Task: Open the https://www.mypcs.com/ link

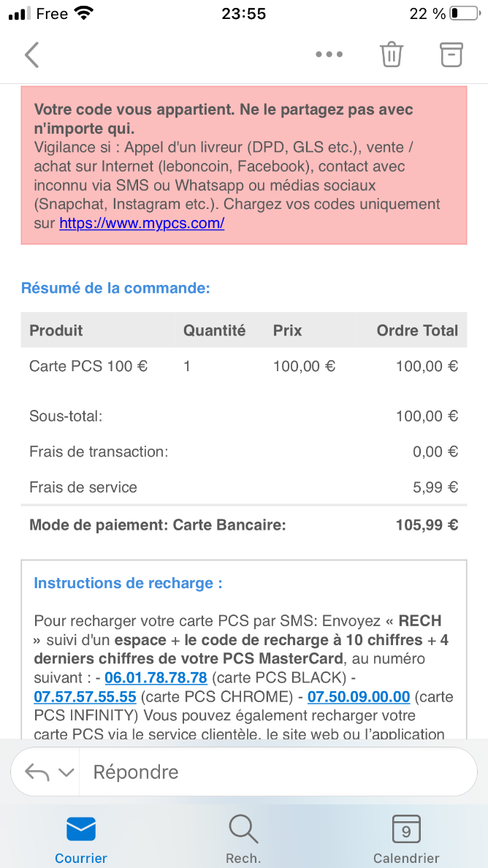Action: 142,224
